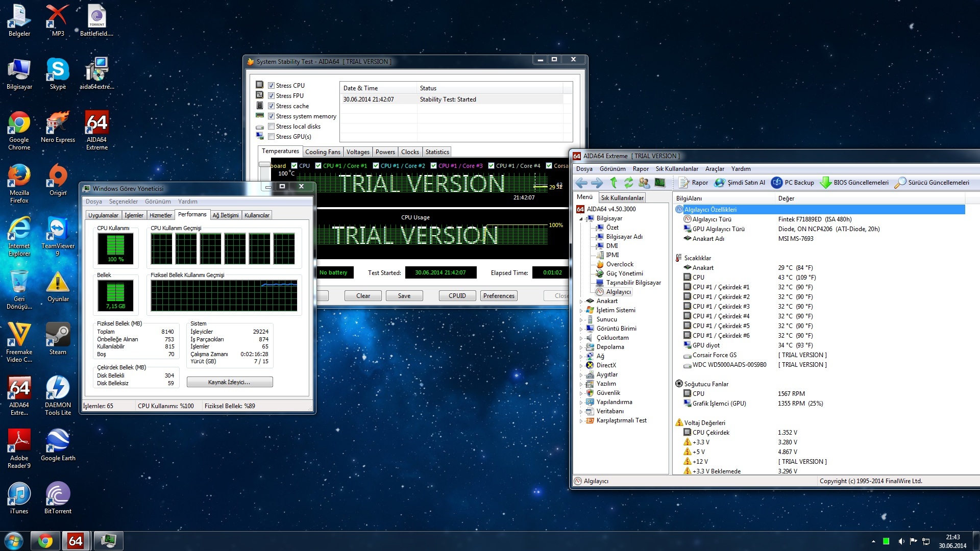Click the Performans tab in Task Manager
The width and height of the screenshot is (980, 551).
click(191, 215)
